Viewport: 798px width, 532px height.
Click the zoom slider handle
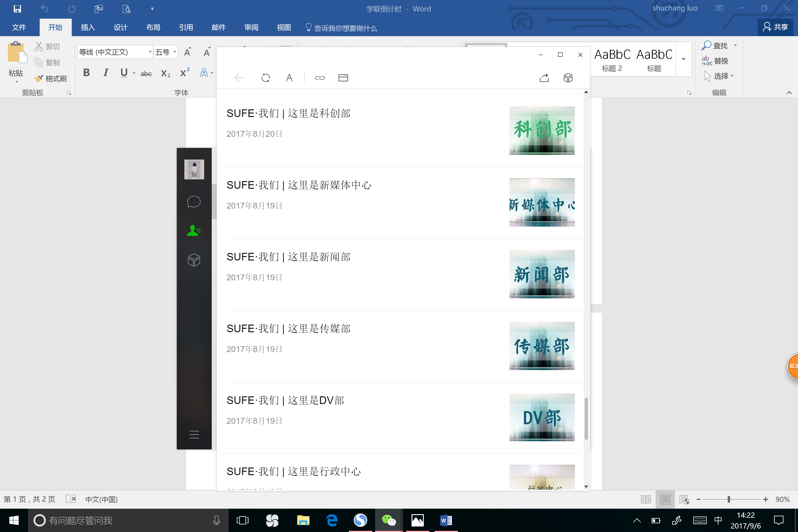tap(729, 499)
